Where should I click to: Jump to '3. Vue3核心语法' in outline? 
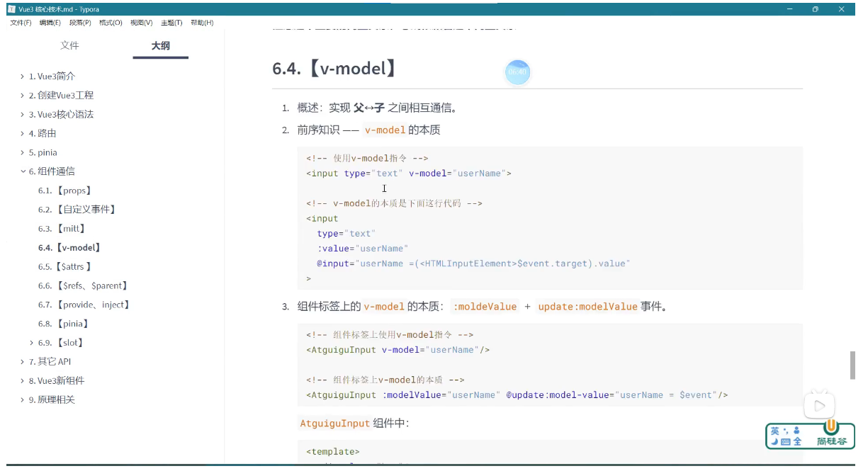(x=61, y=114)
